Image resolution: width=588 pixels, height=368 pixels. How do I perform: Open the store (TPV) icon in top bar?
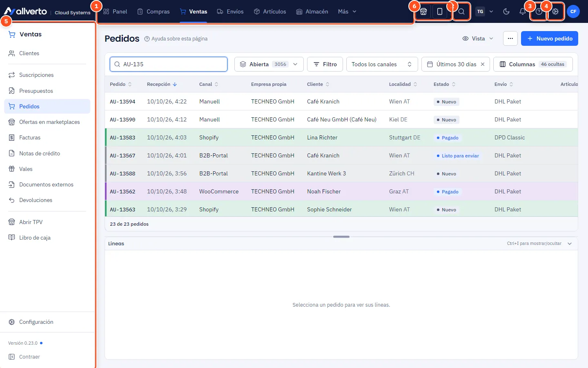423,11
